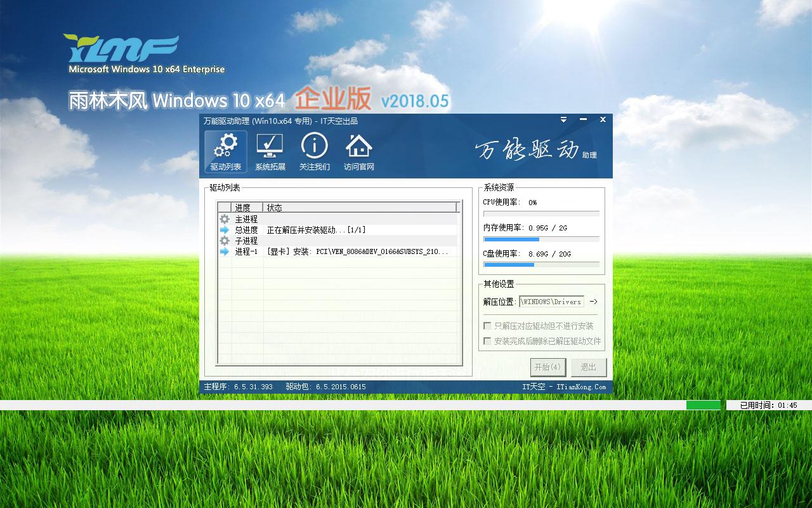This screenshot has width=812, height=508.
Task: Click the gear icon beside 主进程 row
Action: pyautogui.click(x=225, y=219)
